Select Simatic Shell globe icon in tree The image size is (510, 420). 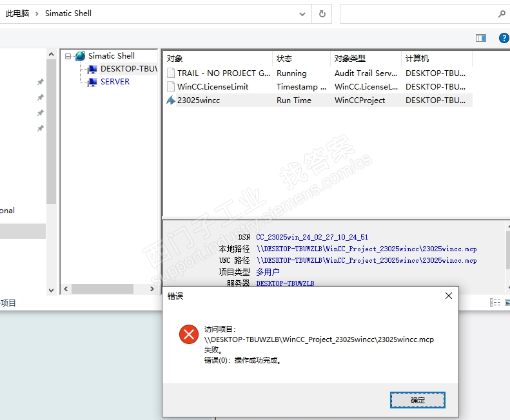click(x=80, y=56)
